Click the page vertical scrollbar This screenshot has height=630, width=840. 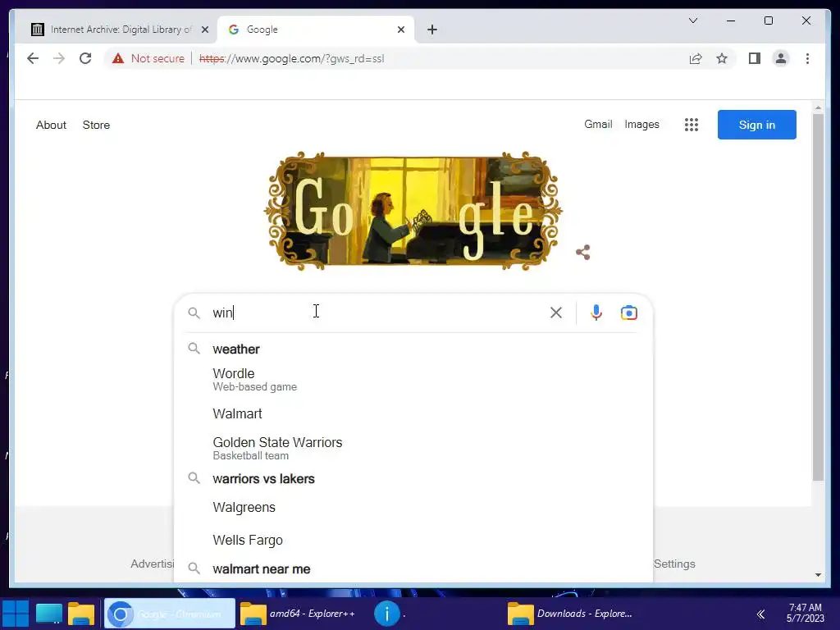tap(818, 297)
